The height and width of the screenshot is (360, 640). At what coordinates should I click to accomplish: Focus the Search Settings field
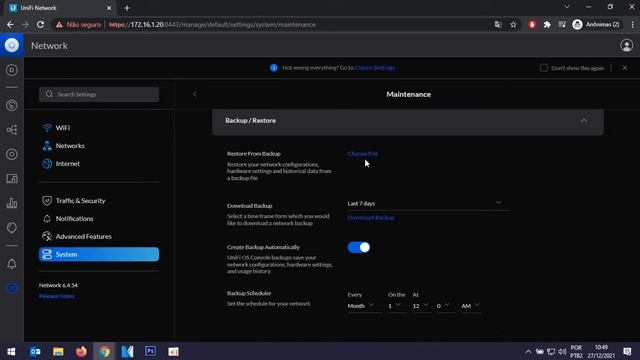[x=99, y=94]
